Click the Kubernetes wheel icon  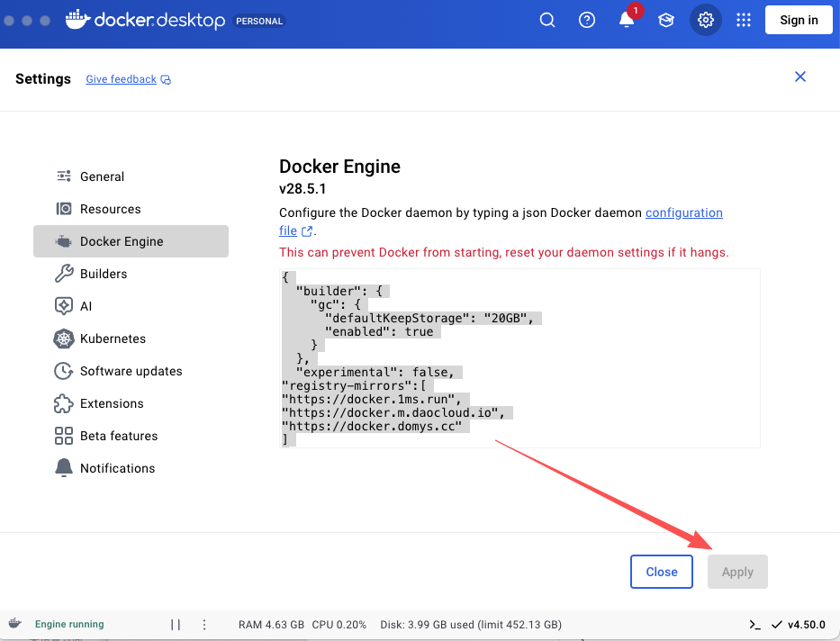coord(63,339)
